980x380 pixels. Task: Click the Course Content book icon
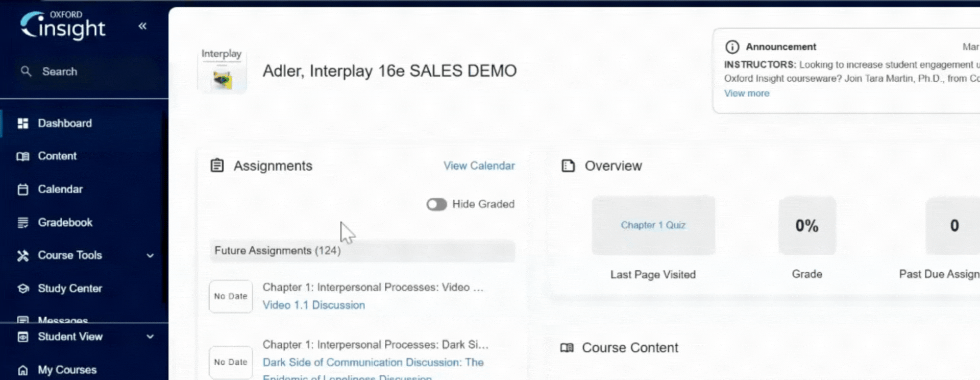567,348
